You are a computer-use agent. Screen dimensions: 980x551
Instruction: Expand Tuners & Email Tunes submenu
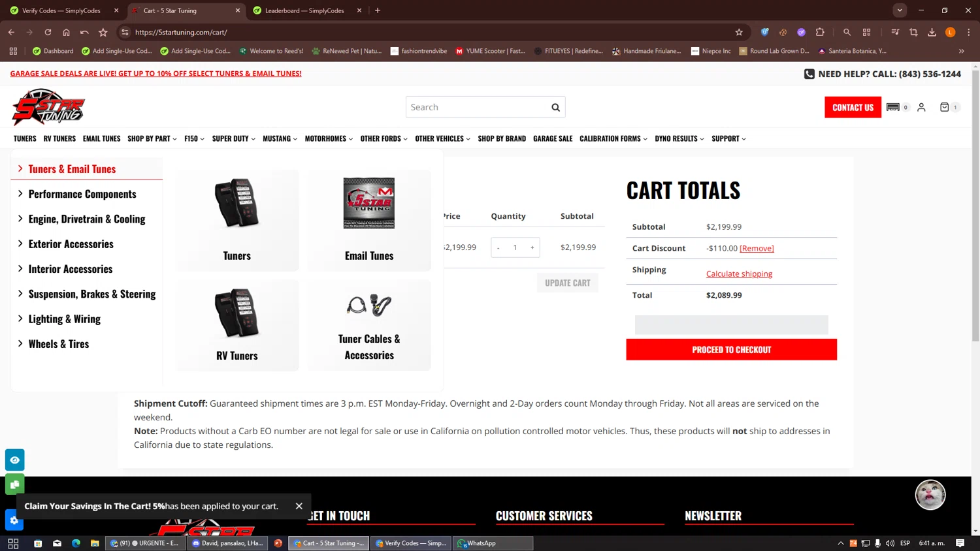(87, 169)
